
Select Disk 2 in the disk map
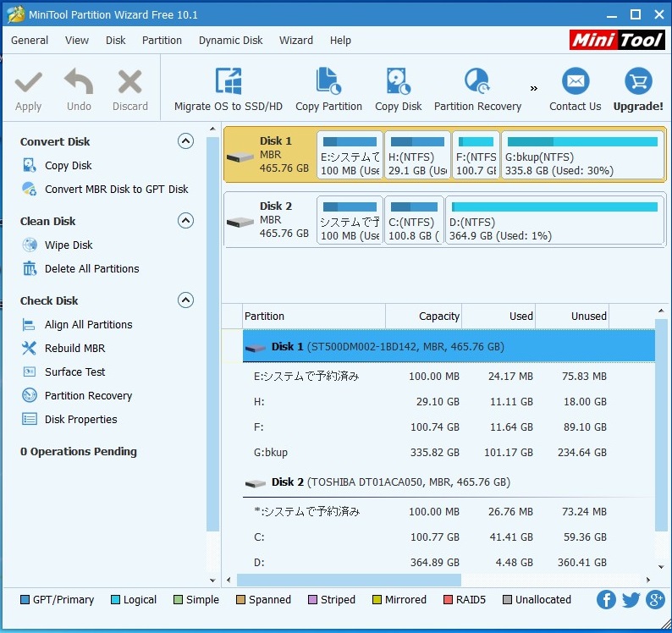(x=270, y=219)
